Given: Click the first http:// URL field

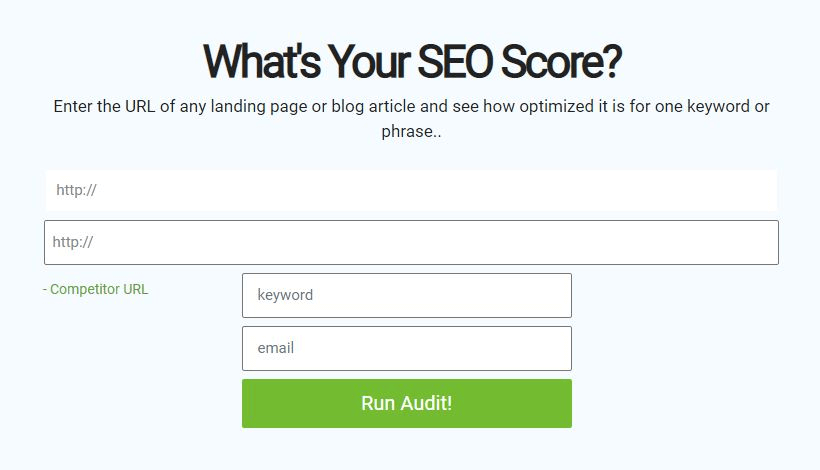Looking at the screenshot, I should (x=411, y=190).
